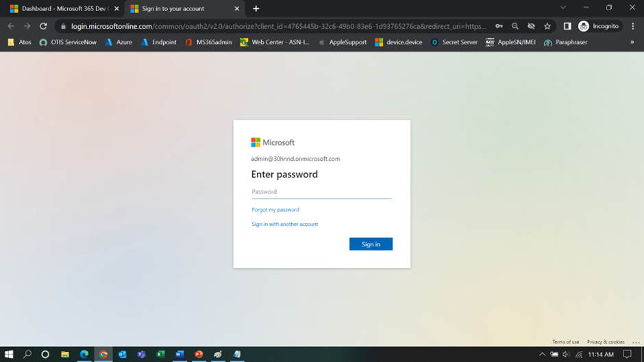This screenshot has height=362, width=644.
Task: Open File Explorer from the taskbar
Action: (65, 354)
